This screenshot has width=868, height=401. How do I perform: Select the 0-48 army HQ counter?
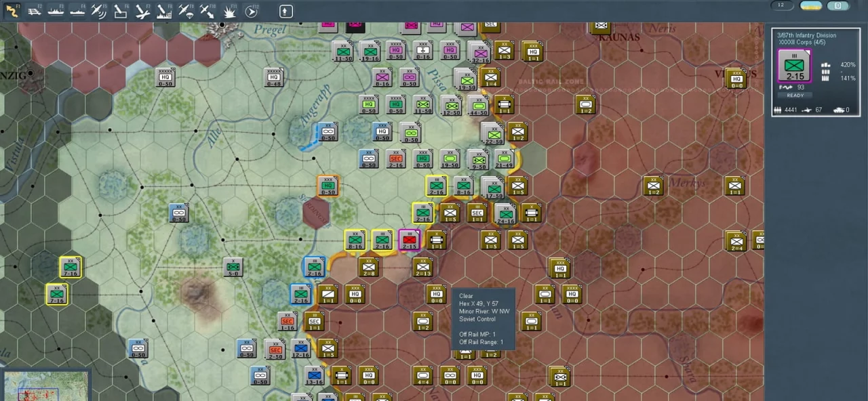pos(273,77)
